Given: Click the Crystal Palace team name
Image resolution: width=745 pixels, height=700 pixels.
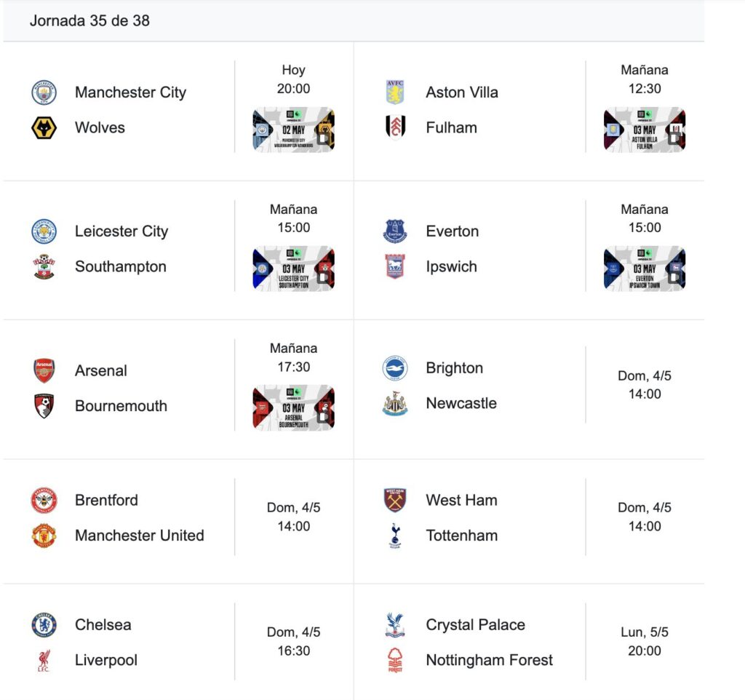Looking at the screenshot, I should point(476,624).
